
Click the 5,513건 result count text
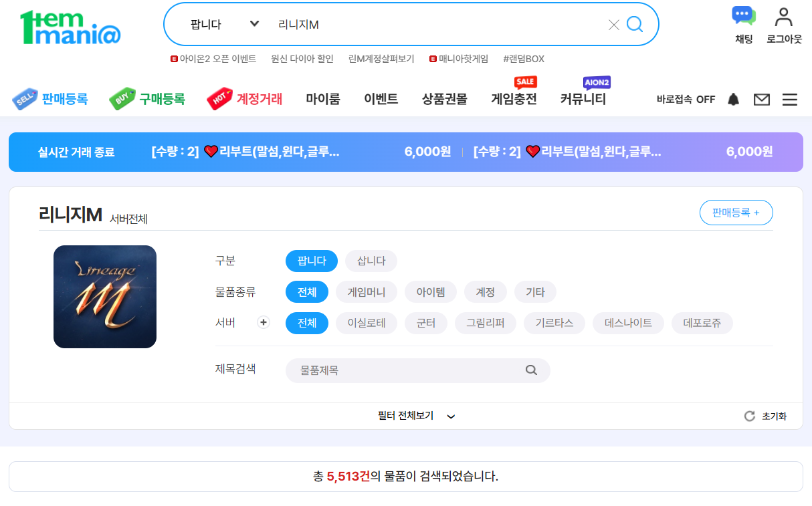coord(348,477)
